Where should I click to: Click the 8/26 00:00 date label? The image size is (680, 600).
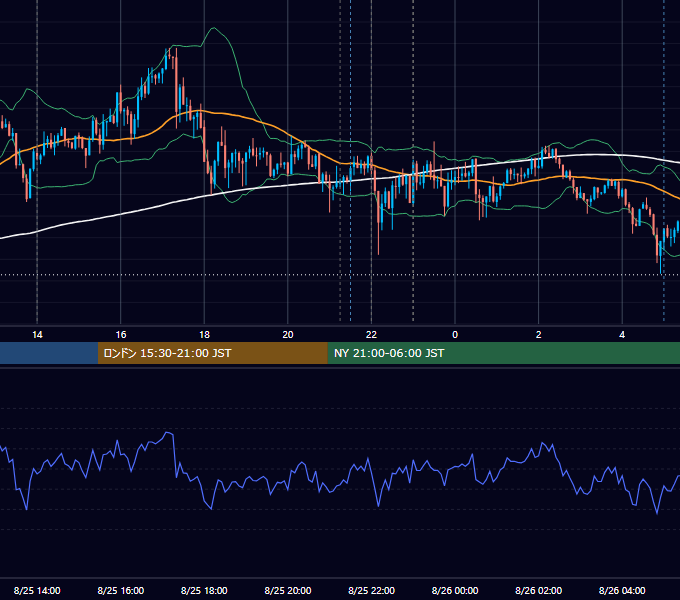pos(455,590)
